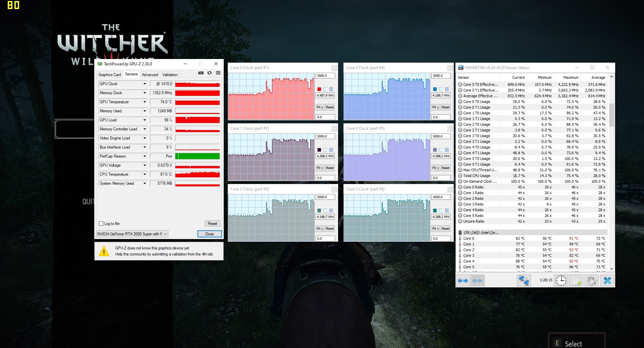Switch to the Validation tab in GPU-Z
This screenshot has width=644, height=348.
(x=170, y=75)
